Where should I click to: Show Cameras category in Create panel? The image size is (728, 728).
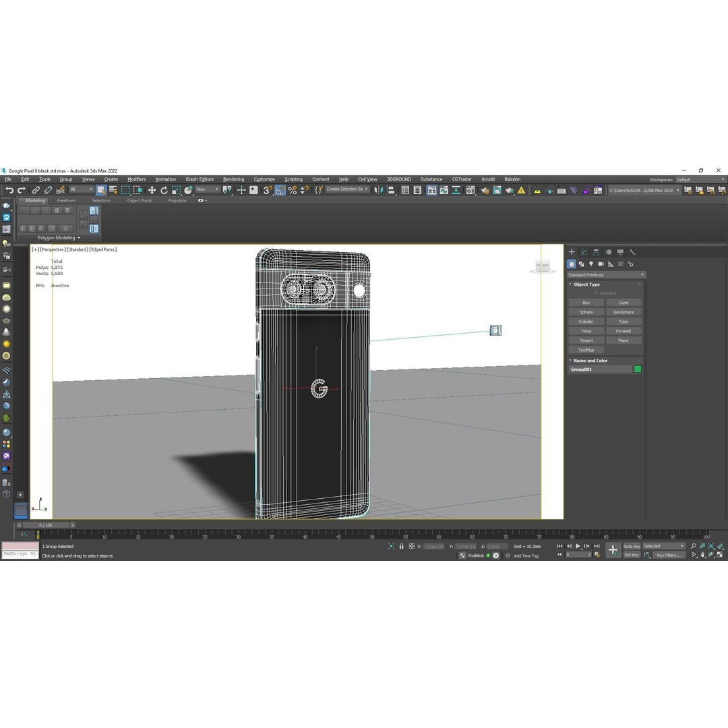pyautogui.click(x=601, y=264)
